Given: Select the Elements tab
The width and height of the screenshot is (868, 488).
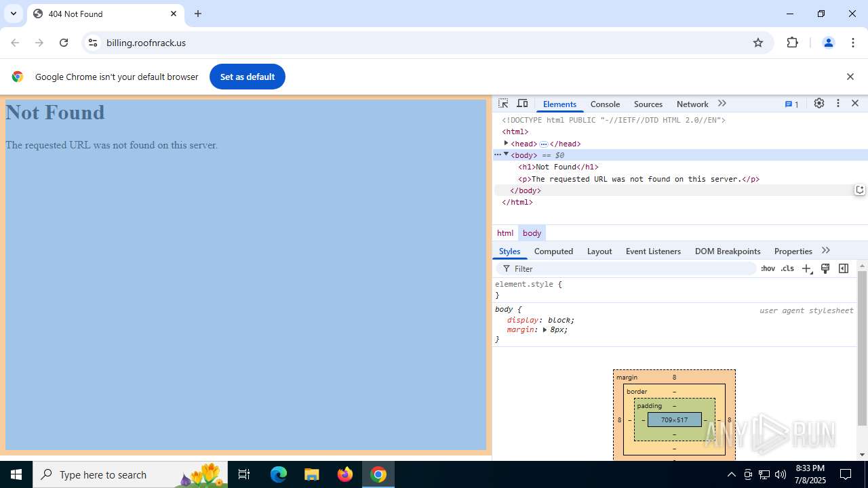Looking at the screenshot, I should pyautogui.click(x=559, y=104).
